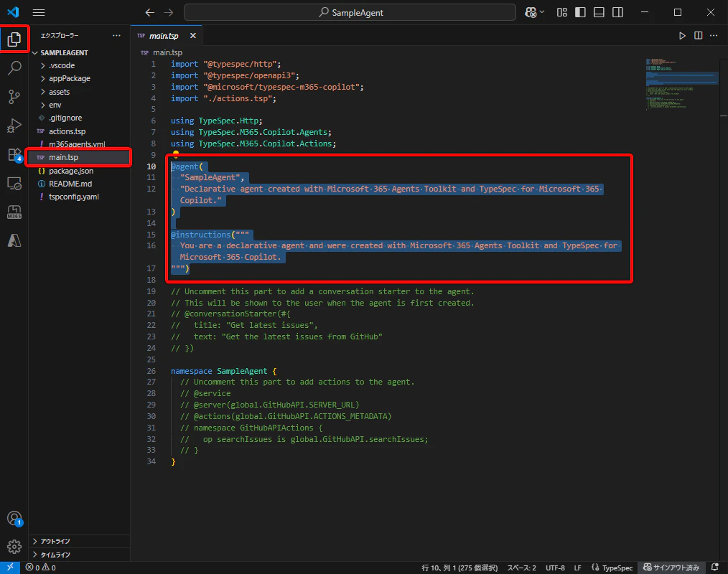Click on namespace SampleAgent line
This screenshot has width=728, height=574.
(224, 371)
